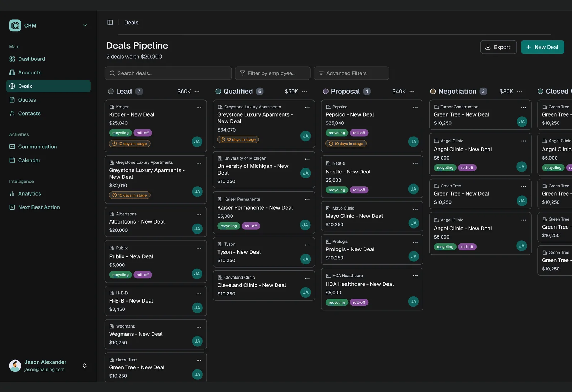Open Tyson deal card options menu
This screenshot has height=392, width=572.
point(307,245)
